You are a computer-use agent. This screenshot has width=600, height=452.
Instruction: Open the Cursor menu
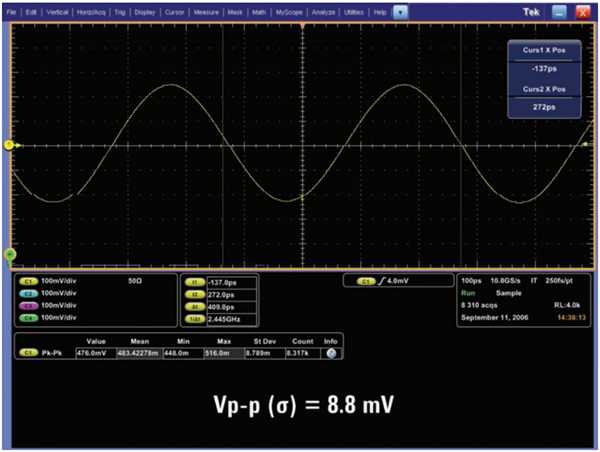click(174, 12)
